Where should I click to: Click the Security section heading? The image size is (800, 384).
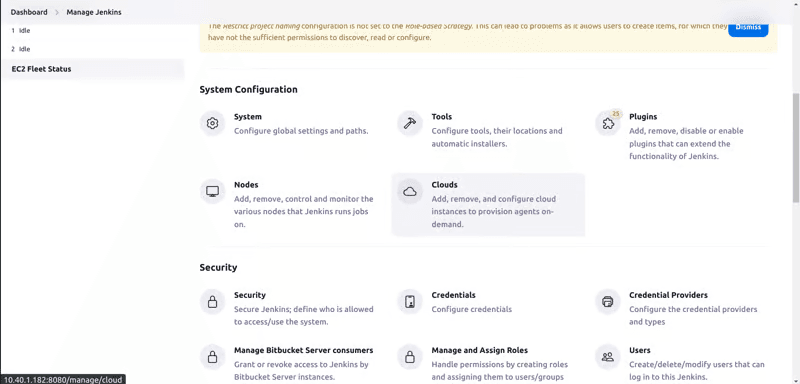tap(218, 267)
